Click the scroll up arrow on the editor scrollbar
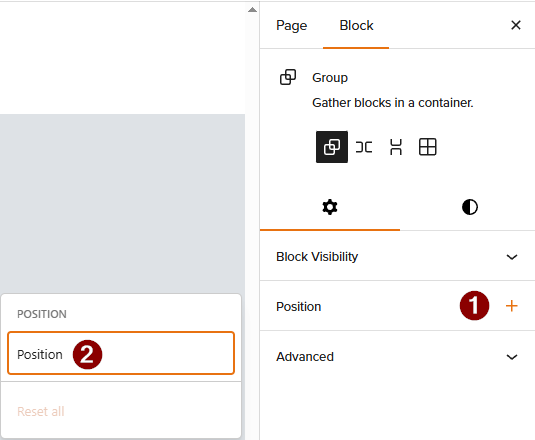Viewport: 535px width, 440px height. coord(252,10)
